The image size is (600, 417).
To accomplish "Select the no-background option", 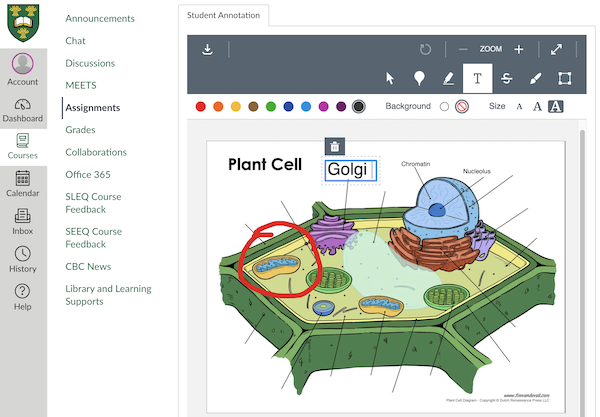I will click(x=462, y=106).
